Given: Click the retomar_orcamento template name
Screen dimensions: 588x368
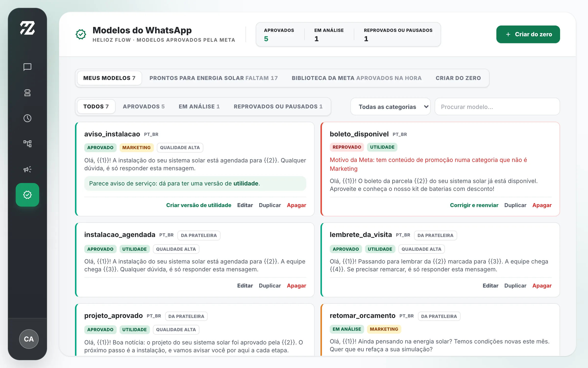Looking at the screenshot, I should coord(362,315).
